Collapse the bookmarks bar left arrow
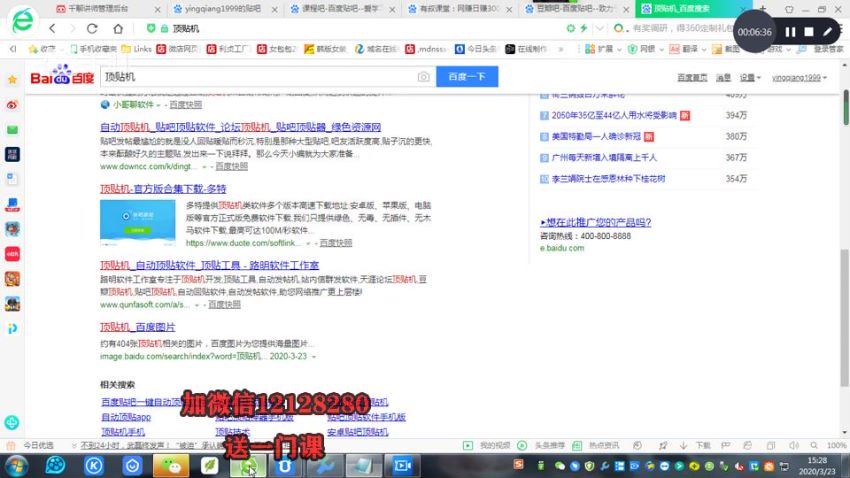Image resolution: width=850 pixels, height=478 pixels. click(x=12, y=49)
